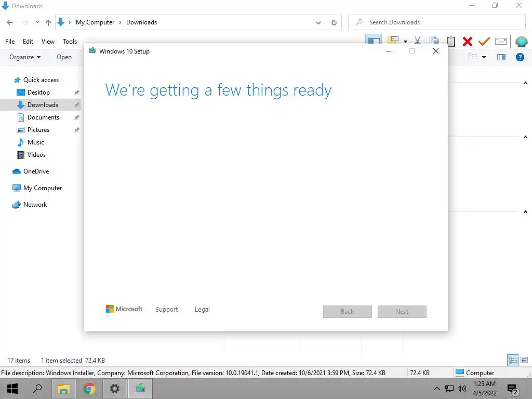The width and height of the screenshot is (532, 399).
Task: Click the envelope email toolbar icon
Action: coord(500,42)
